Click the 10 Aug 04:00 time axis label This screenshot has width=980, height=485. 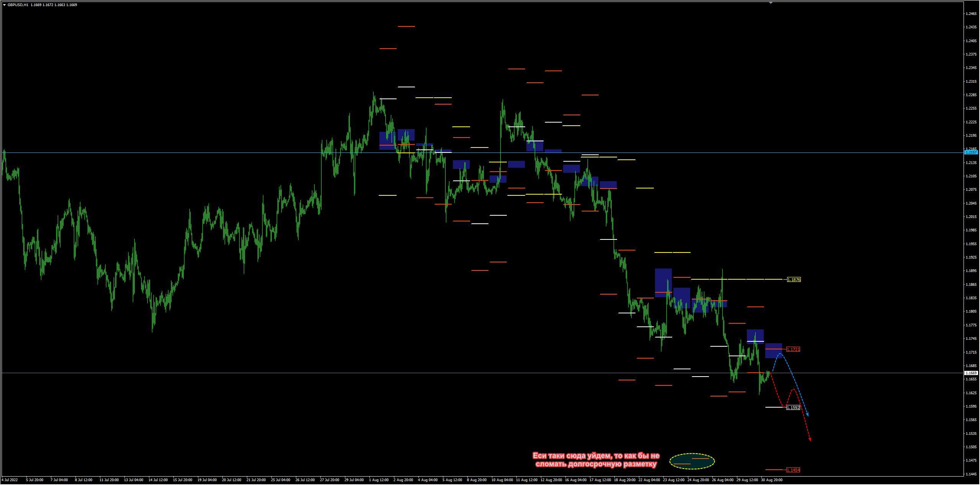(502, 480)
